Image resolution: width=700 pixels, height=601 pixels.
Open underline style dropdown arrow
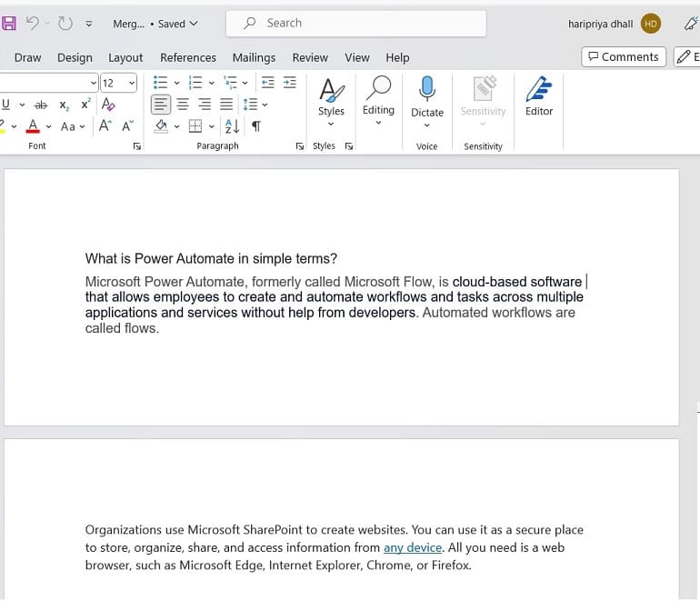click(x=22, y=105)
